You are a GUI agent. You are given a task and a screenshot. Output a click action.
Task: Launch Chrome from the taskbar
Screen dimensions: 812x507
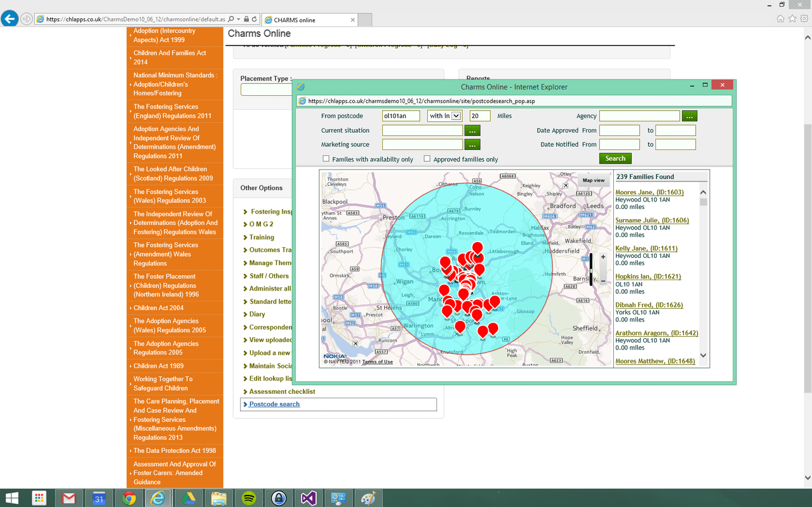129,498
